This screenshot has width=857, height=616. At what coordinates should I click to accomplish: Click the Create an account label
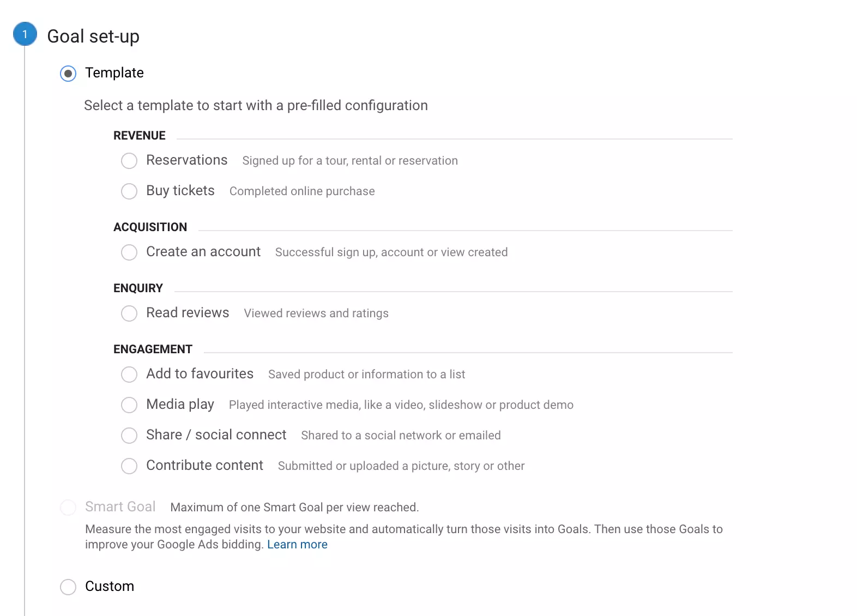coord(203,252)
